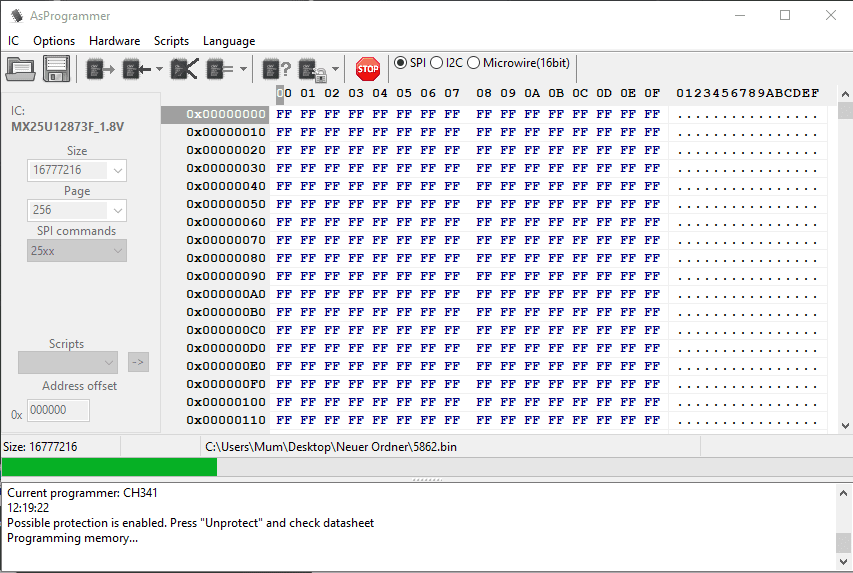Click the 'Size: 16777216' status bar entry
The image size is (853, 573).
coord(40,447)
